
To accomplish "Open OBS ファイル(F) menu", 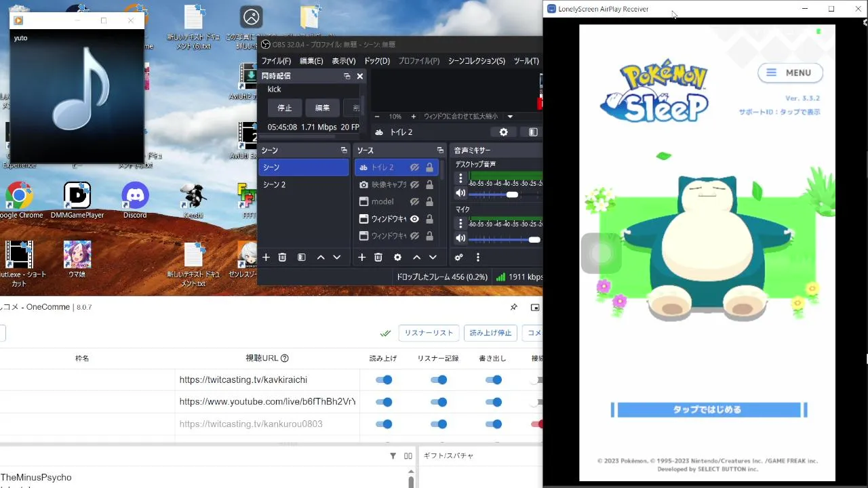I will pyautogui.click(x=276, y=61).
